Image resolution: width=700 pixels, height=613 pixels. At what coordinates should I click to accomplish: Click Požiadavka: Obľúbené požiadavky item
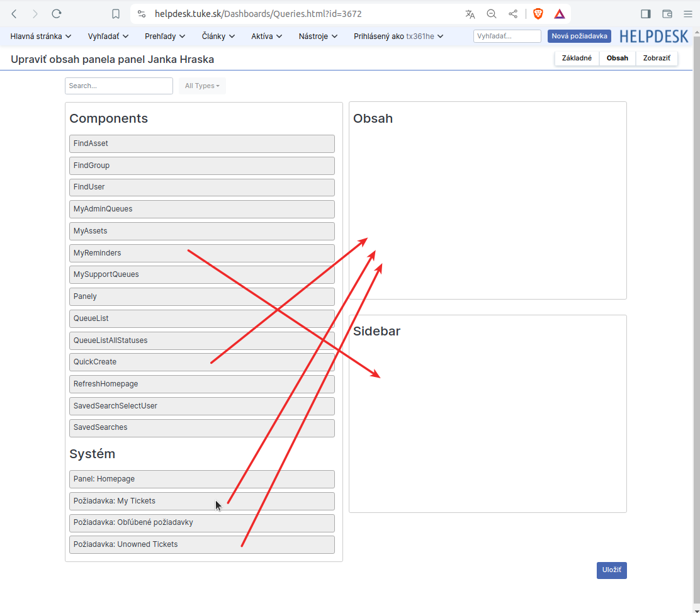(202, 523)
